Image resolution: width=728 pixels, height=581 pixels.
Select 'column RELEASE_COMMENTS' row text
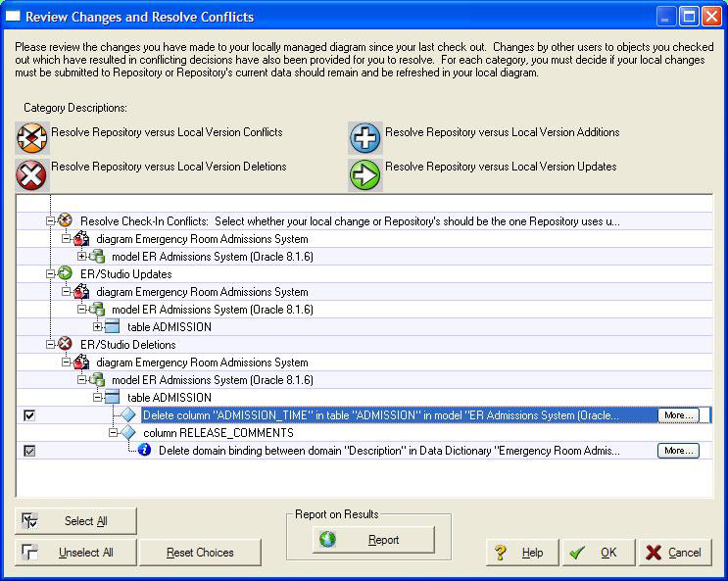tap(218, 433)
